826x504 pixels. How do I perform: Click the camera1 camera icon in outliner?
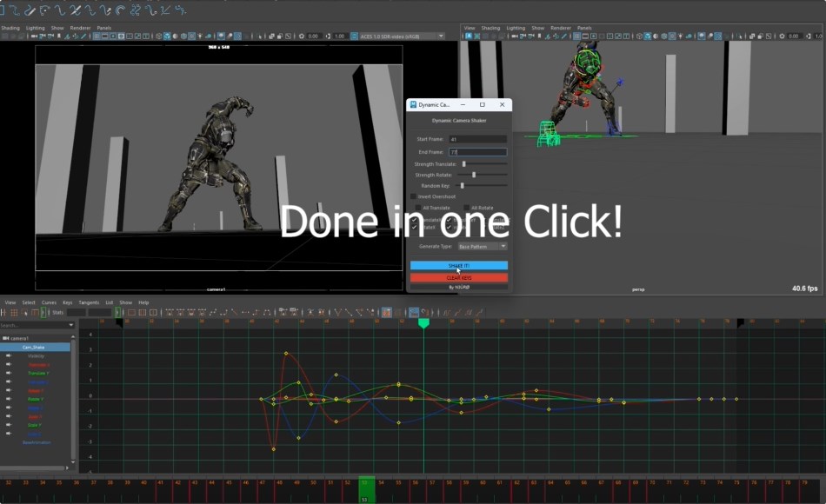7,337
